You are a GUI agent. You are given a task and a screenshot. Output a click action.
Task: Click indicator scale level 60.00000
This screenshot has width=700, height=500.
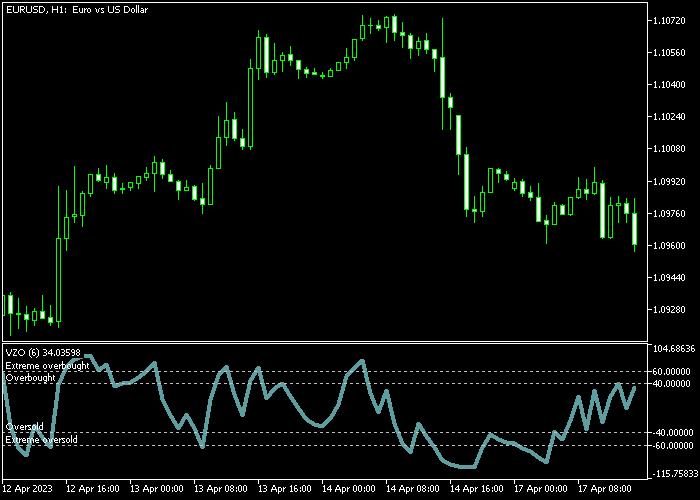[x=671, y=371]
